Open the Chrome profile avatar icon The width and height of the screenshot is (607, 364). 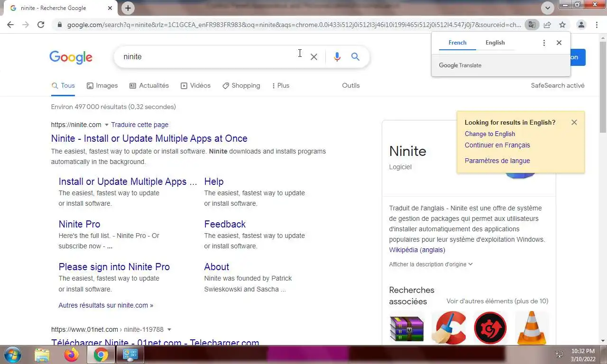(x=581, y=25)
